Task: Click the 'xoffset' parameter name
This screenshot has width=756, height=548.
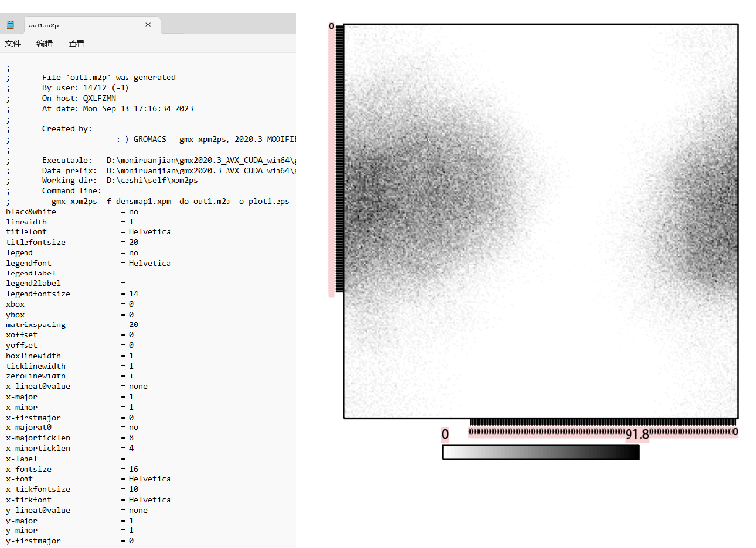Action: click(22, 335)
